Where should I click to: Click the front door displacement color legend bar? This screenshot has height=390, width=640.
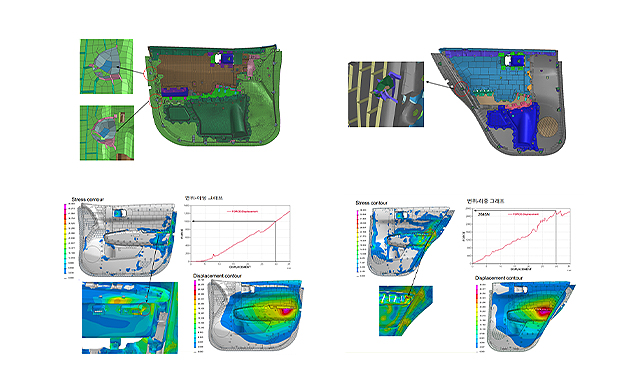195,314
